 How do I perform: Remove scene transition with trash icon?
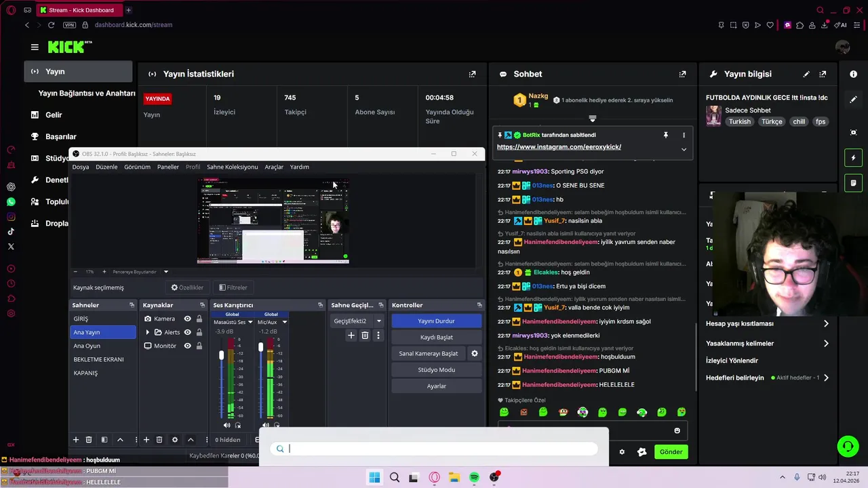click(365, 335)
